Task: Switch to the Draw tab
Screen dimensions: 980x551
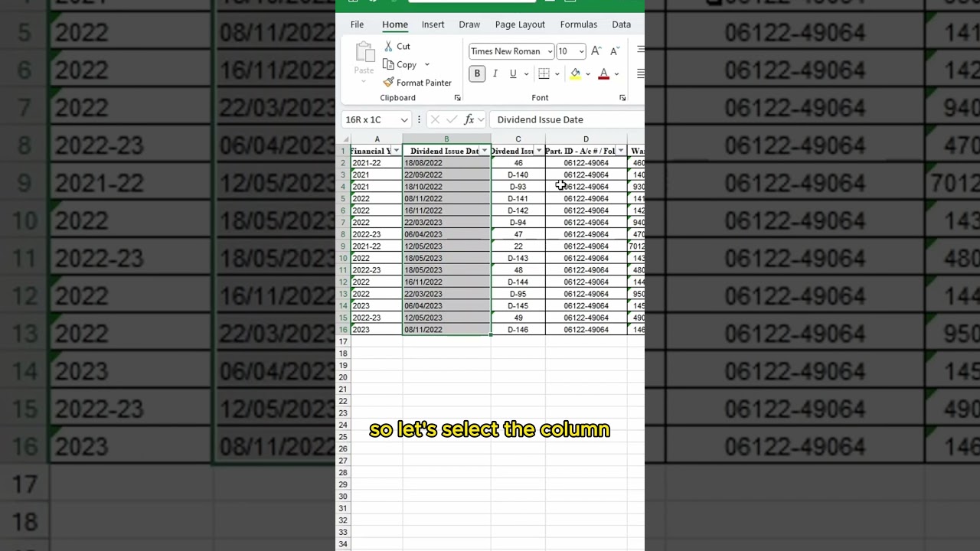Action: coord(469,24)
